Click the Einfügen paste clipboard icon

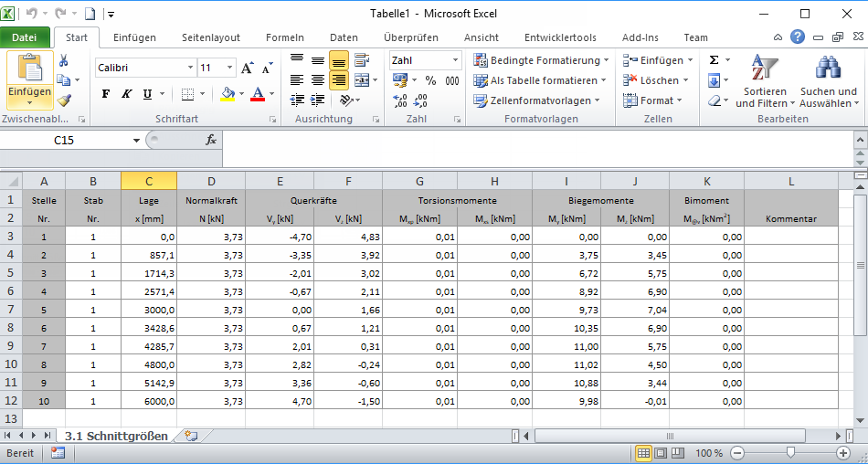(x=30, y=69)
